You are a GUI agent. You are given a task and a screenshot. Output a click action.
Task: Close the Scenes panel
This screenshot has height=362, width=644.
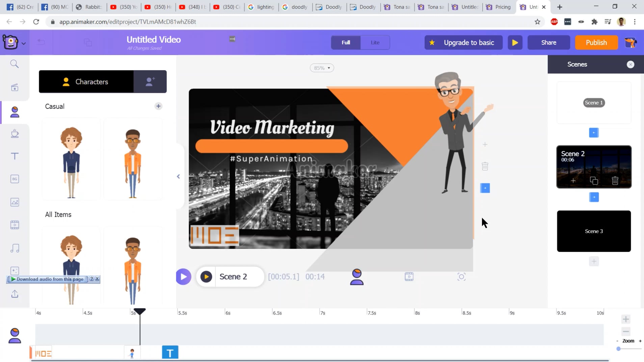pos(630,64)
